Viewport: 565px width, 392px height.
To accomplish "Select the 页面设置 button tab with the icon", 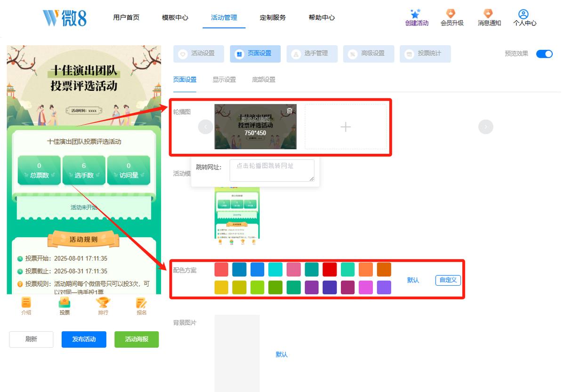I will [255, 54].
